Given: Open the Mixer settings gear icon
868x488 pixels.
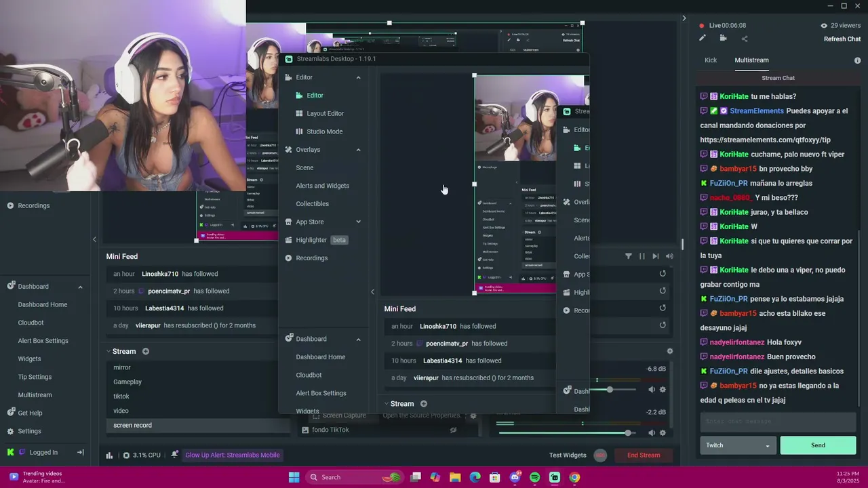Looking at the screenshot, I should click(670, 351).
